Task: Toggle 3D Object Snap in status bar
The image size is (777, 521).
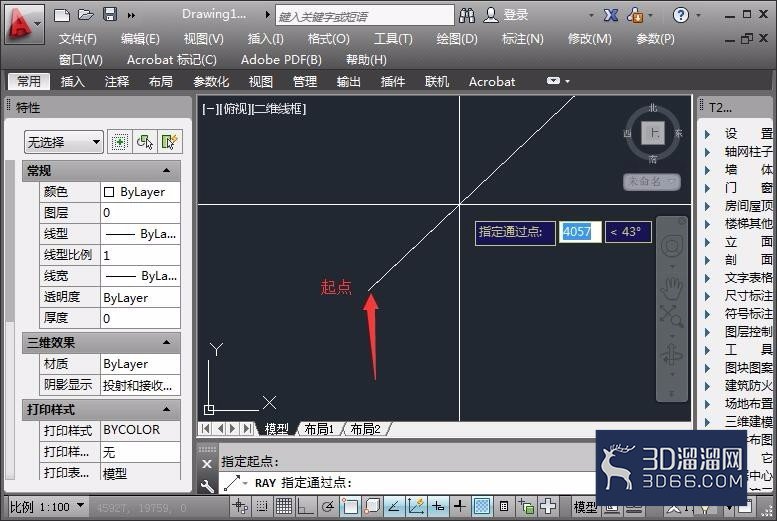Action: tap(372, 506)
